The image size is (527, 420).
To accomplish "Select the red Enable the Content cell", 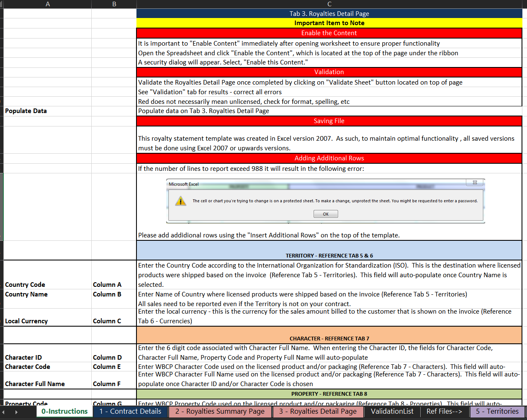I will [329, 33].
